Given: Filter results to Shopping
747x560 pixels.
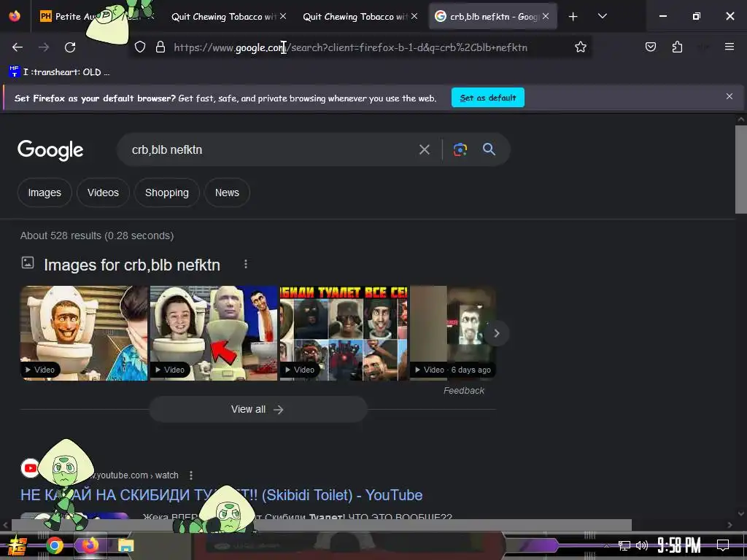Looking at the screenshot, I should tap(167, 192).
